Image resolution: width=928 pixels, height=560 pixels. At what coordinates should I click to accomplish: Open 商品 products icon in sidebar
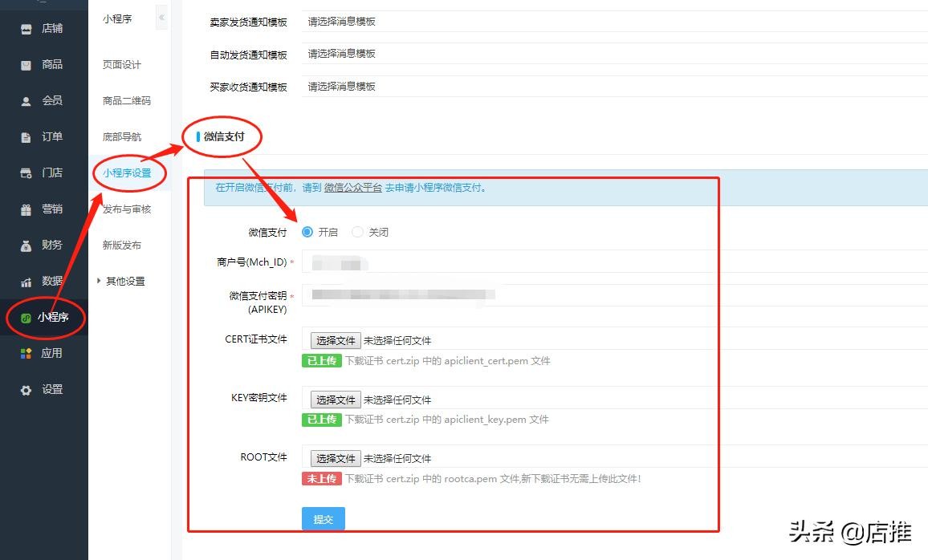(x=26, y=65)
